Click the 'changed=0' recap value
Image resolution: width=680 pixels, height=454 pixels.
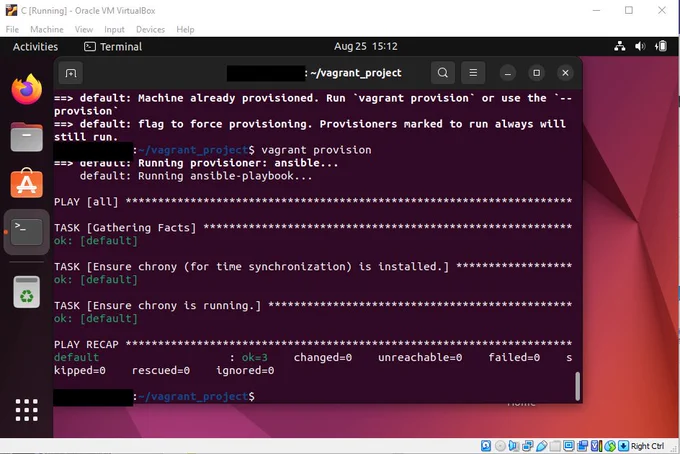pos(323,357)
